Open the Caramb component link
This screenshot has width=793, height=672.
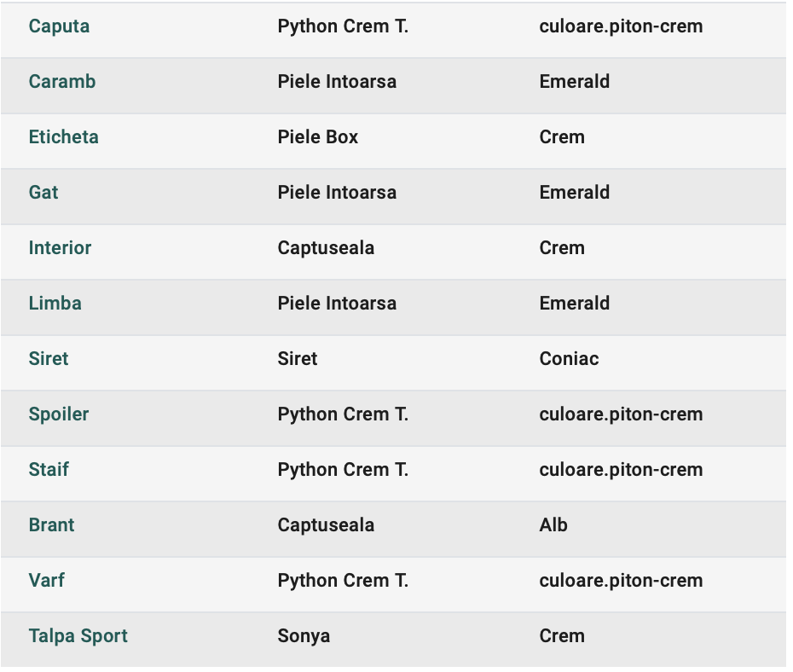point(62,81)
